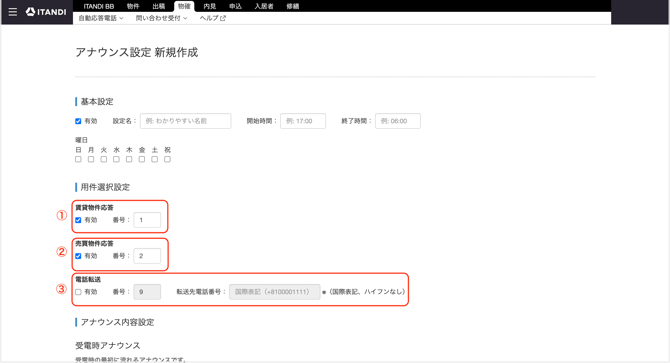This screenshot has width=670, height=363.
Task: Open the ITANDI BB tab
Action: click(x=99, y=6)
